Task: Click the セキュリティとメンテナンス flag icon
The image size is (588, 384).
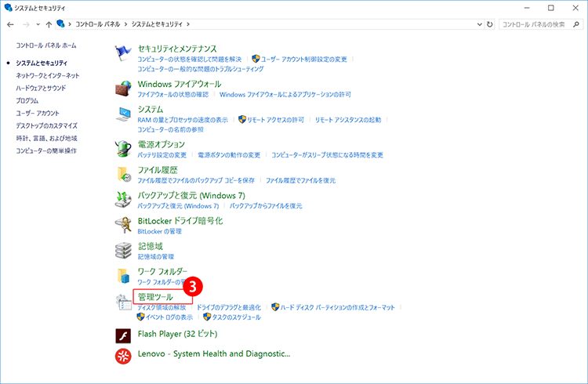Action: [124, 53]
